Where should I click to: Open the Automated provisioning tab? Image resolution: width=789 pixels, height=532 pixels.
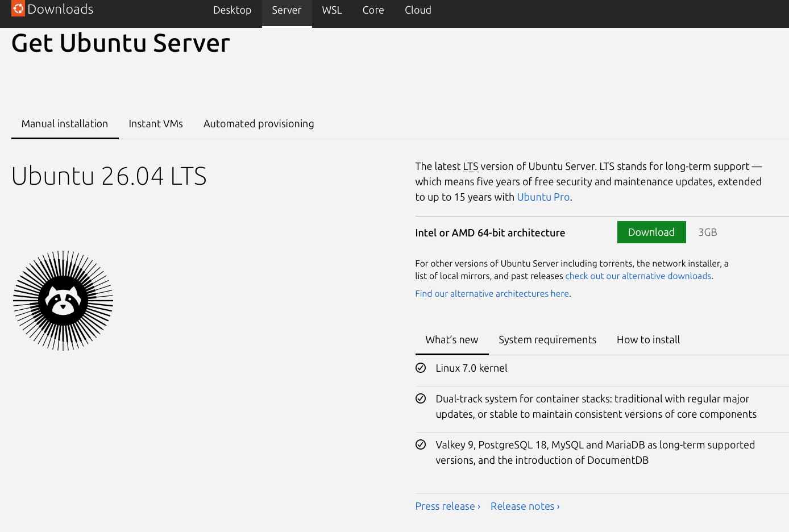[259, 124]
